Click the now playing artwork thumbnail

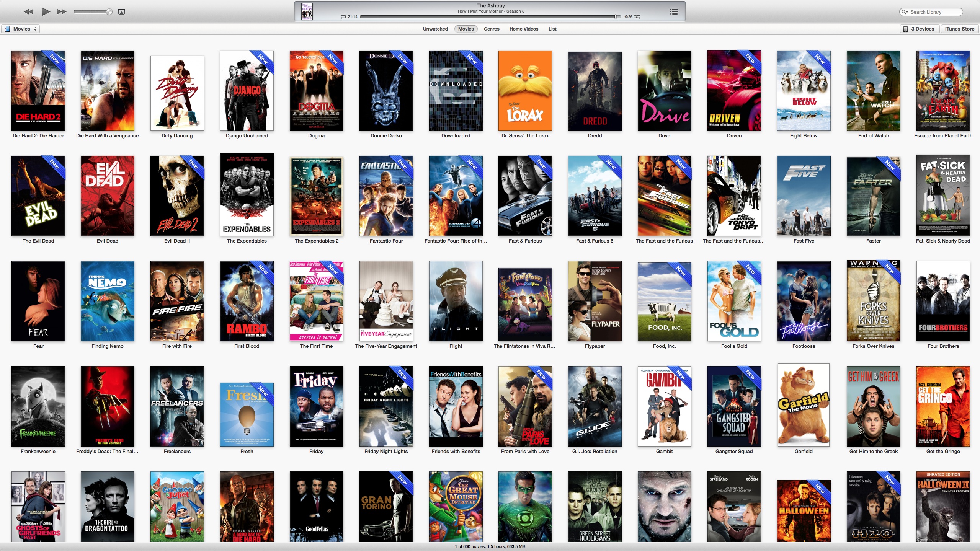(307, 11)
